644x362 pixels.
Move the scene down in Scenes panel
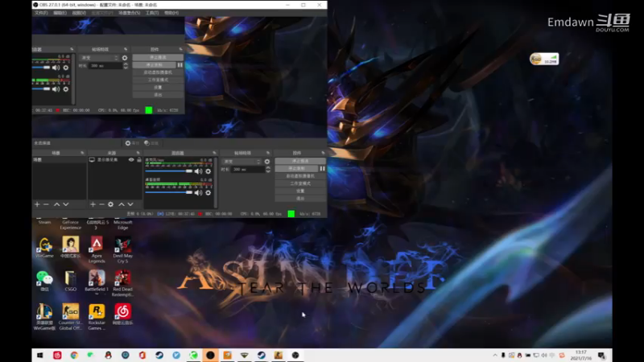click(66, 204)
